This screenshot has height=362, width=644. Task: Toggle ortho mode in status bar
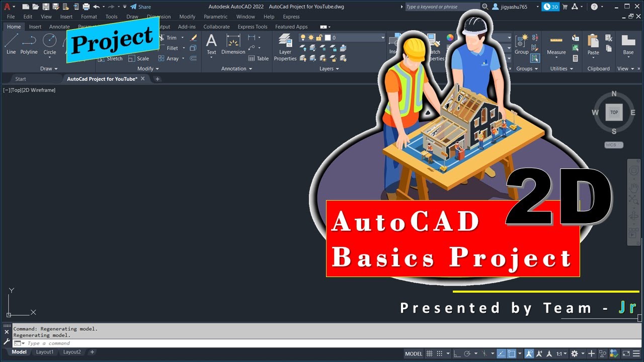point(456,353)
